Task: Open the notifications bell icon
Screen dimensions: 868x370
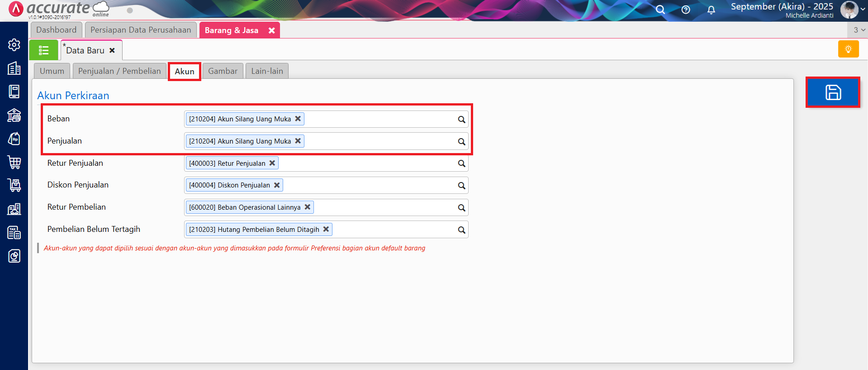Action: 711,10
